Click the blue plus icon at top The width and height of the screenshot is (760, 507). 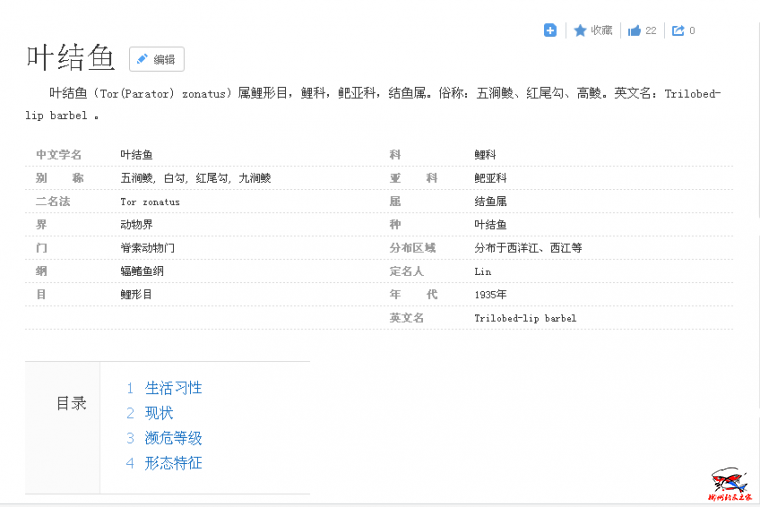pyautogui.click(x=550, y=31)
